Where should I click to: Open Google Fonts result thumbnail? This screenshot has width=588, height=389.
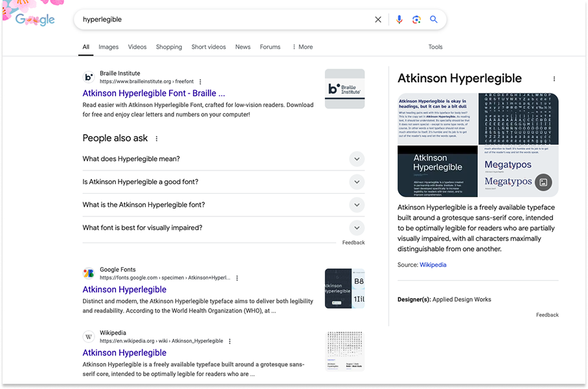345,289
